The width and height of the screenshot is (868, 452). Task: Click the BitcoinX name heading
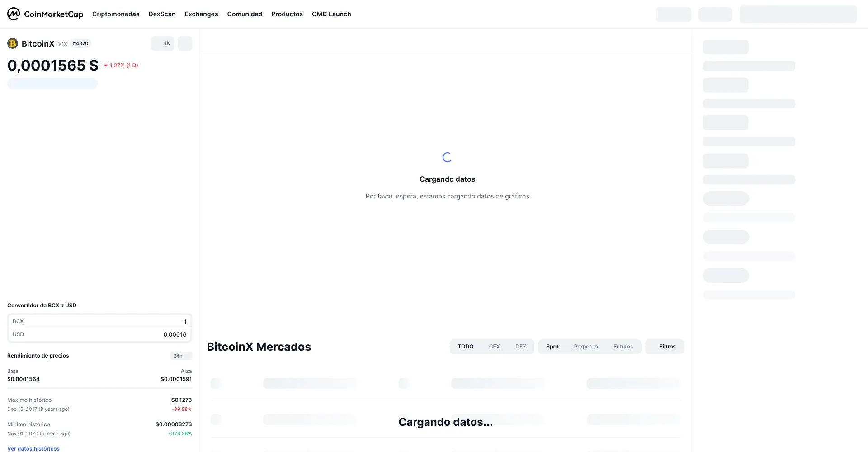click(x=38, y=43)
